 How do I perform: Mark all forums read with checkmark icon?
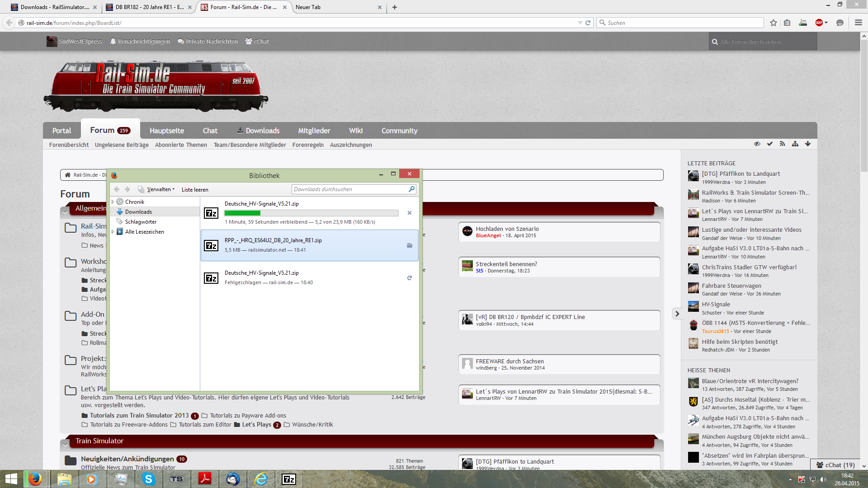click(769, 144)
